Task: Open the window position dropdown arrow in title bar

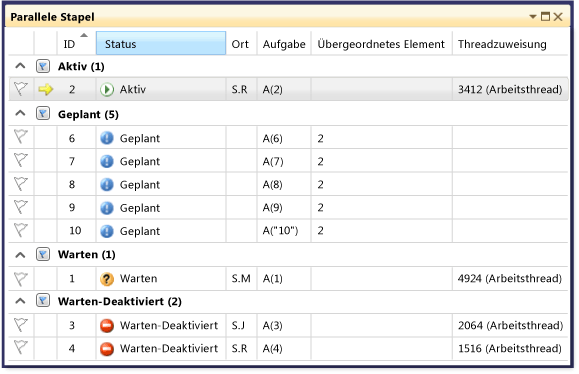Action: tap(532, 17)
